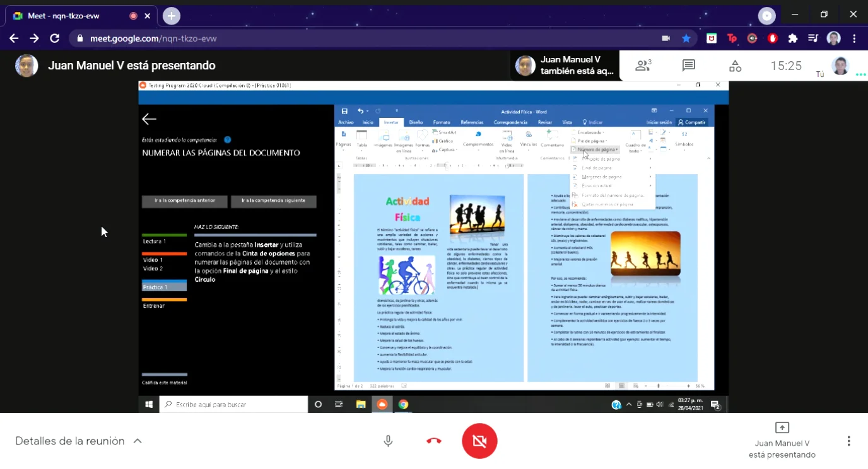
Task: Hang up the Meet call
Action: pyautogui.click(x=434, y=441)
